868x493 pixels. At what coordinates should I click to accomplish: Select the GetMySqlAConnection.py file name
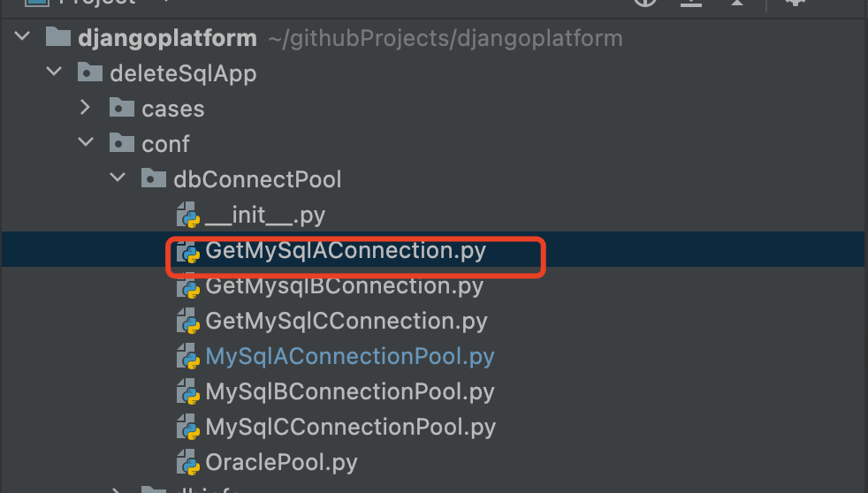(x=346, y=251)
